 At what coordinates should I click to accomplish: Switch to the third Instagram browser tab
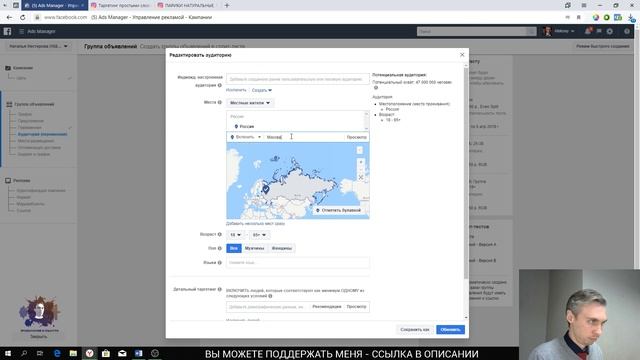(188, 5)
